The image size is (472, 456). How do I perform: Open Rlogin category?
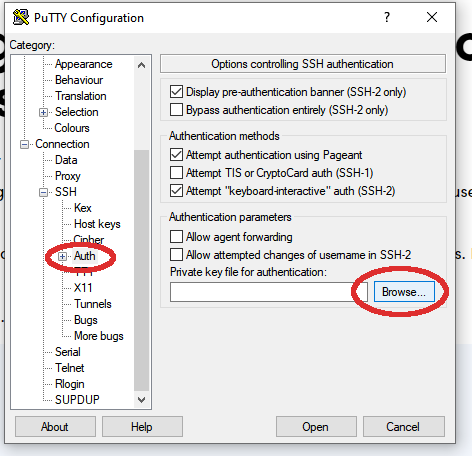[70, 384]
